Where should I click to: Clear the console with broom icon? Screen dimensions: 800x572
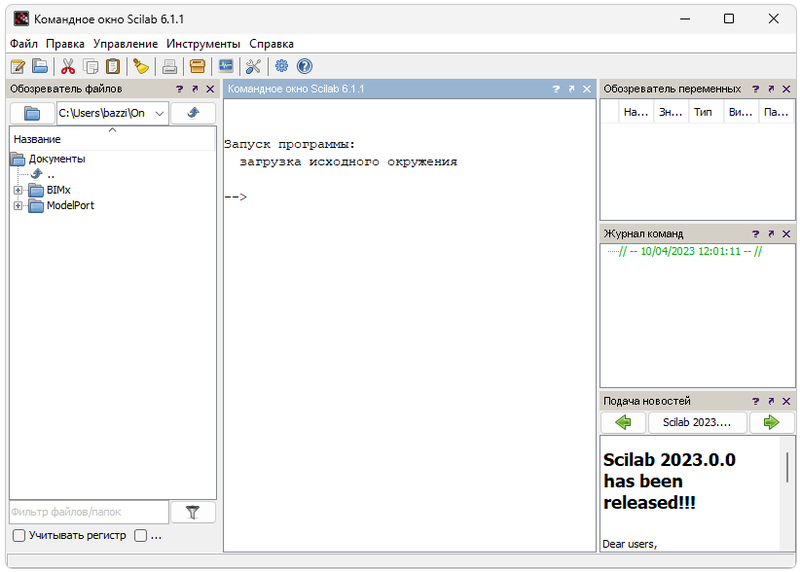click(141, 67)
